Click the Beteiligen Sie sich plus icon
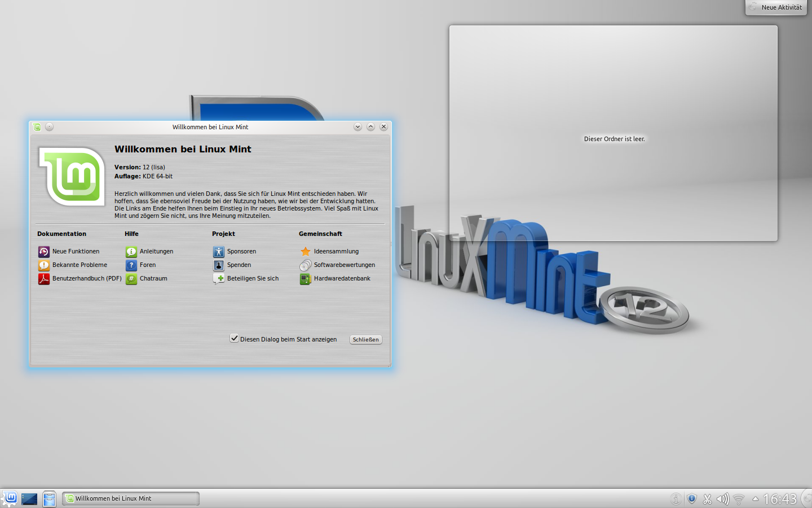The height and width of the screenshot is (508, 812). [x=219, y=279]
